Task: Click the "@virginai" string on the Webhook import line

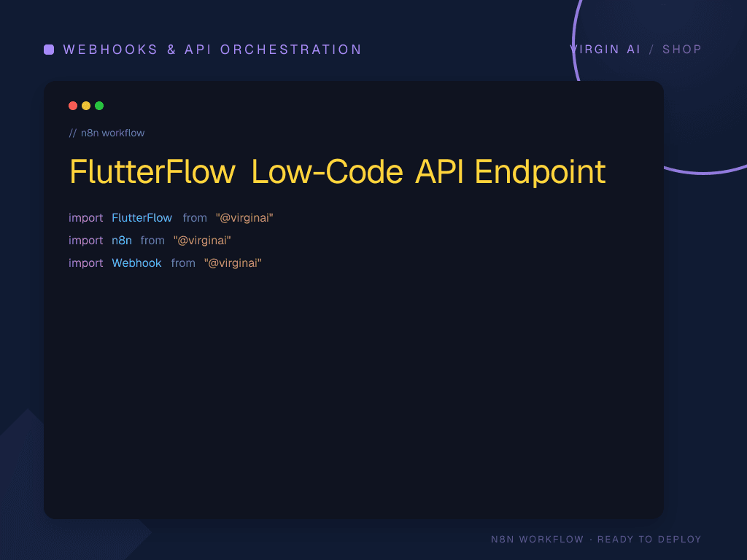Action: pyautogui.click(x=233, y=263)
